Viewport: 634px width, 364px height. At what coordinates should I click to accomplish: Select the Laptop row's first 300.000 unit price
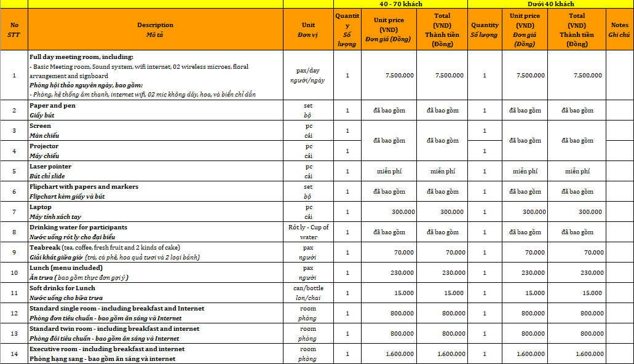389,212
